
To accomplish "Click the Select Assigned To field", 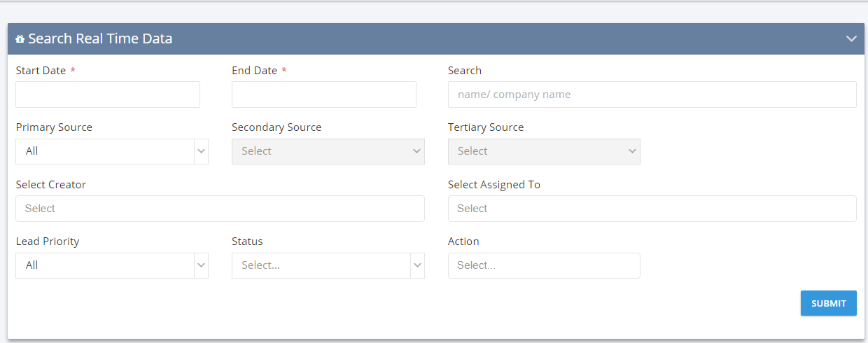I will [652, 209].
